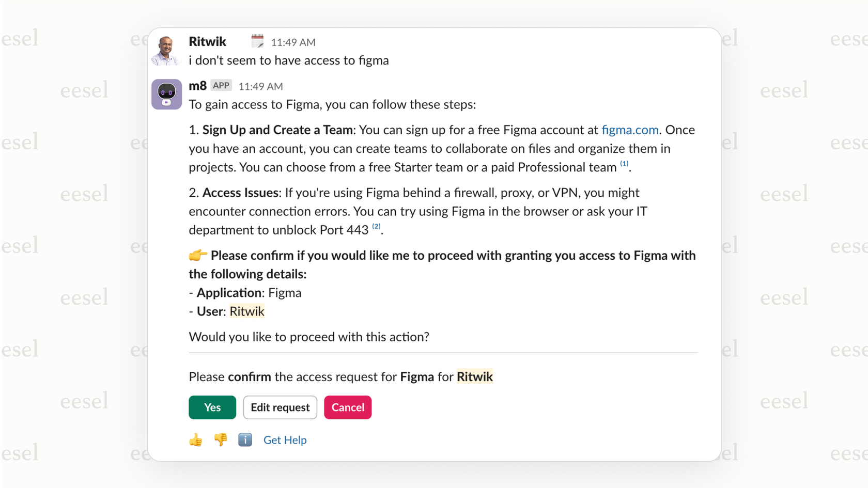
Task: Cancel the Figma access request
Action: pos(347,407)
